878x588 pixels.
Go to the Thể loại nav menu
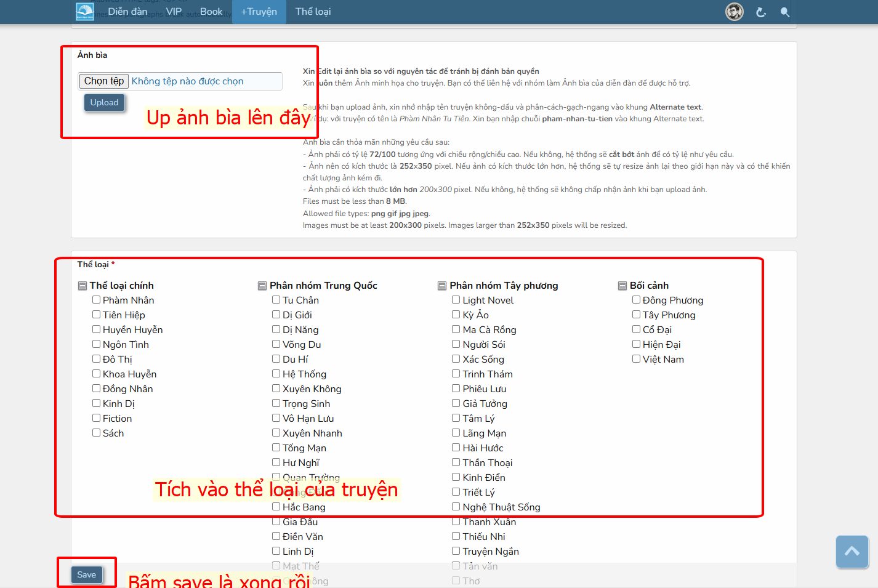click(x=313, y=12)
